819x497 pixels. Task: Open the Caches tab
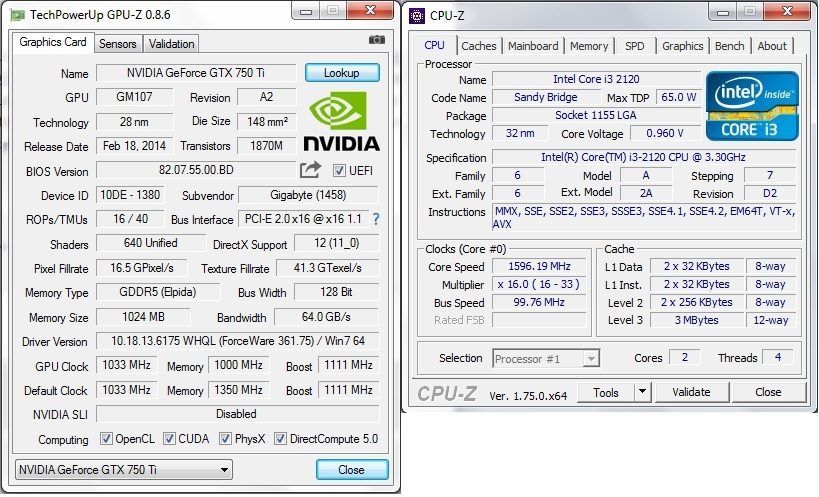point(478,46)
